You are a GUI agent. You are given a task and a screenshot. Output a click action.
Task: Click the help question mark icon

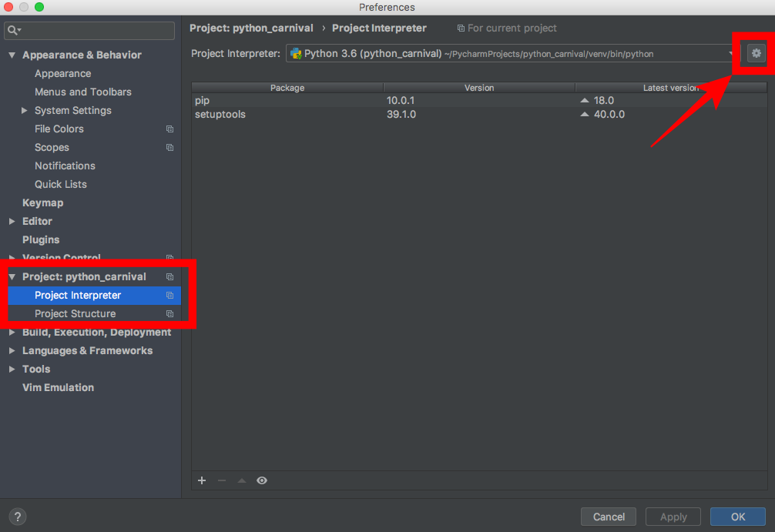(x=17, y=516)
